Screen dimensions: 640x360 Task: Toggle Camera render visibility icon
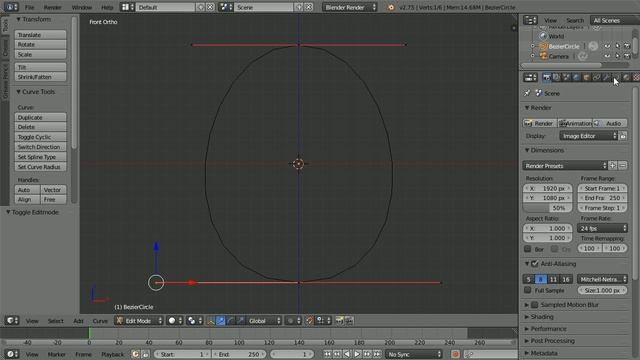[627, 56]
